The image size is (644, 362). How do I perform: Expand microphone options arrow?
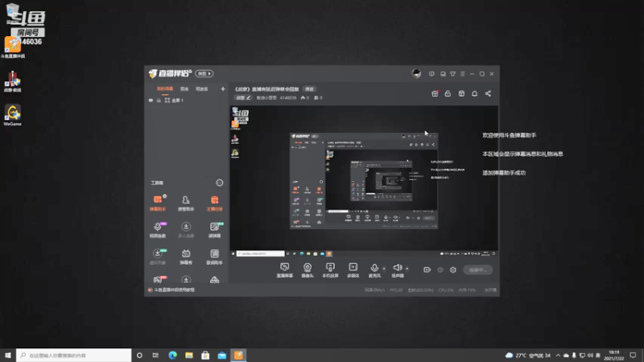384,269
